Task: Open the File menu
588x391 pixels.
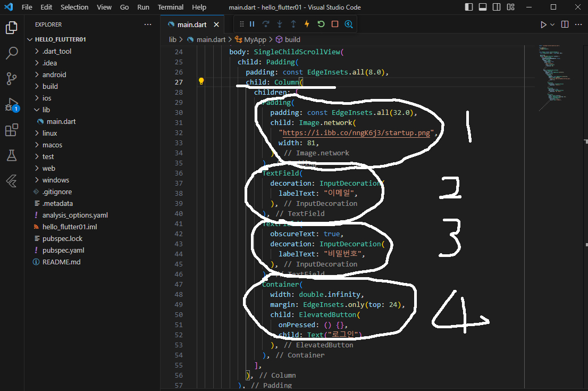Action: click(27, 7)
